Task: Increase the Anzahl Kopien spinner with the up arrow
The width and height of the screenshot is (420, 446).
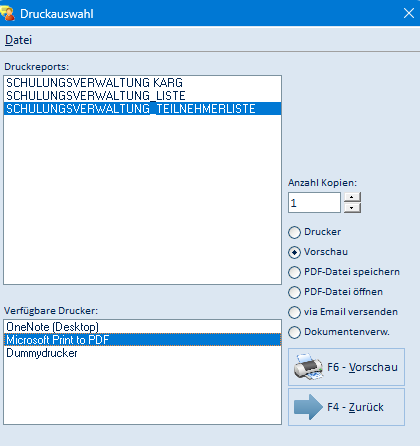Action: click(x=352, y=197)
